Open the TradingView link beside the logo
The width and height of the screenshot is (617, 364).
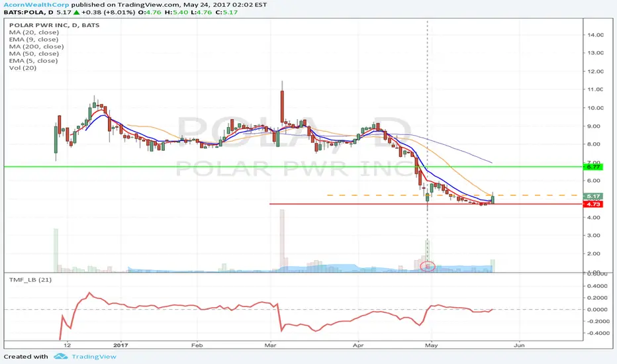(x=93, y=357)
